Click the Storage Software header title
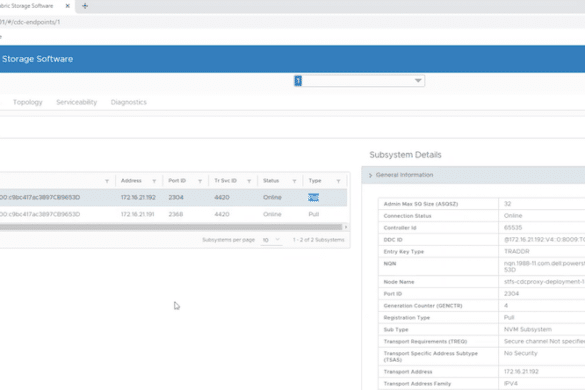This screenshot has width=585, height=390. point(37,59)
